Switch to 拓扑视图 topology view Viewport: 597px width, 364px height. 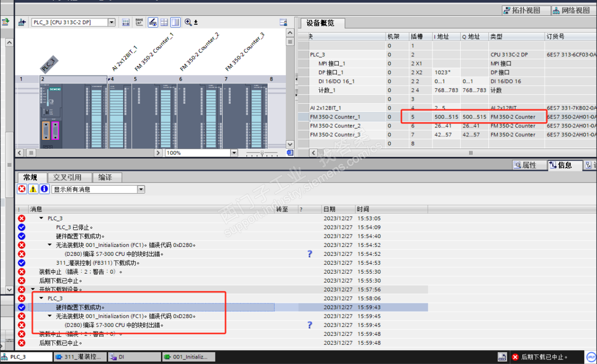526,10
